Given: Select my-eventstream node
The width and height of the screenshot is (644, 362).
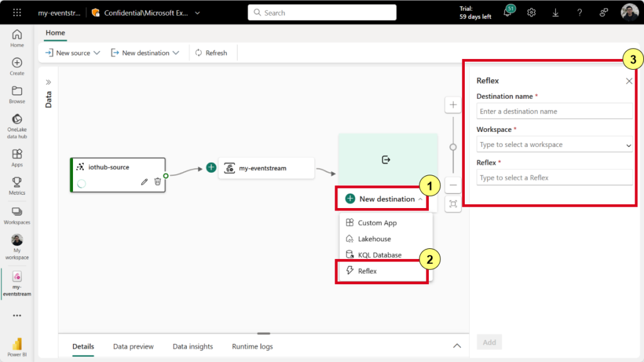Looking at the screenshot, I should [x=266, y=168].
